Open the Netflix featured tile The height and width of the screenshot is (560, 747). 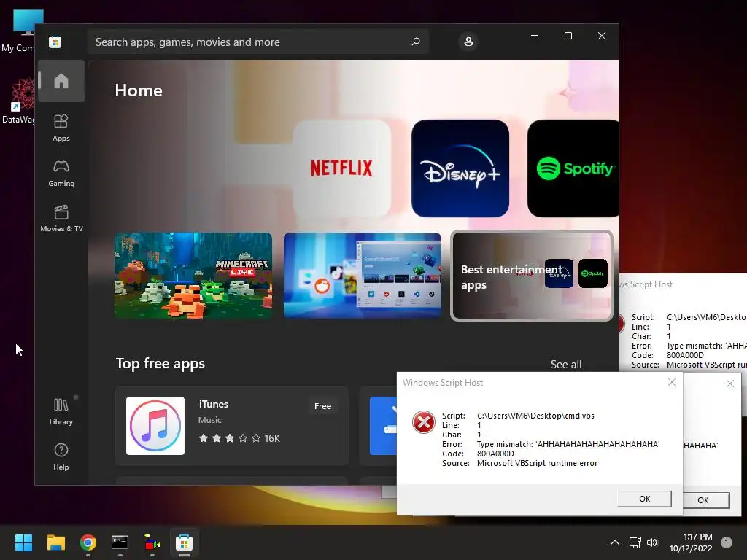[341, 168]
